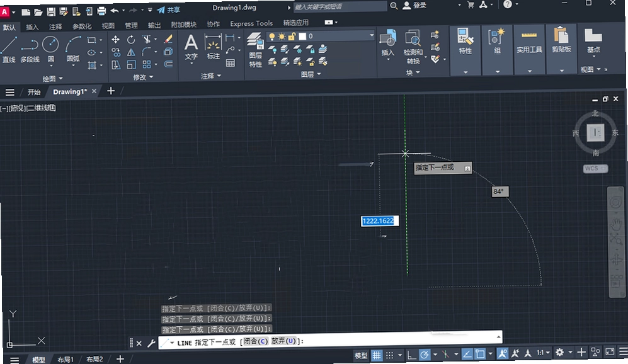Choose the Rotate tool in Modify panel
The width and height of the screenshot is (628, 364).
(131, 39)
